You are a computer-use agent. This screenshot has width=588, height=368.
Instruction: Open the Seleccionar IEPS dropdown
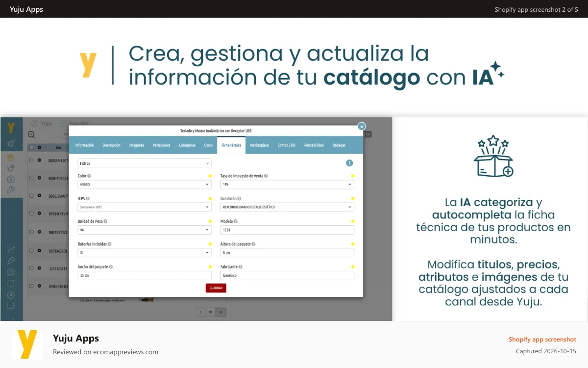tap(145, 207)
